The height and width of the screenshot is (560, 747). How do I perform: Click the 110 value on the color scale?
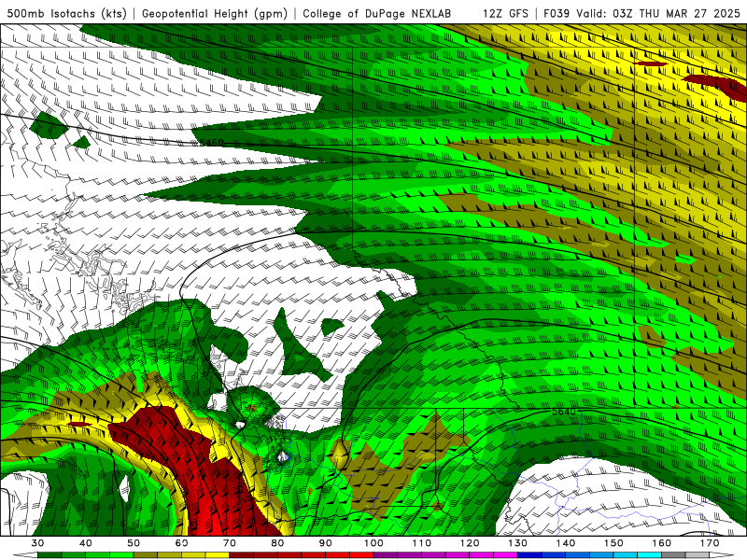coord(422,543)
